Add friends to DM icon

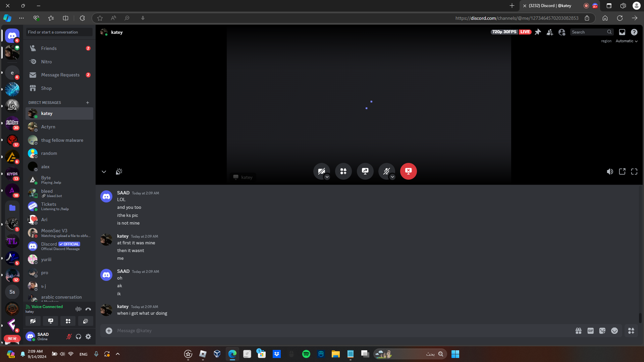tap(550, 32)
